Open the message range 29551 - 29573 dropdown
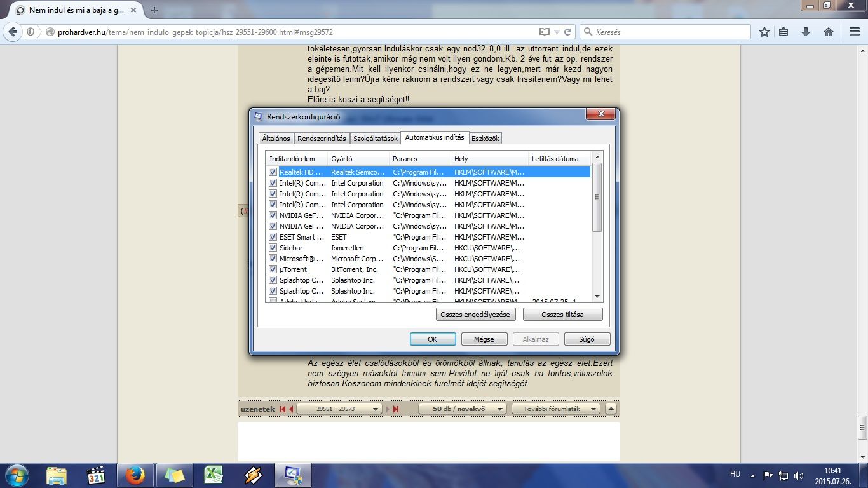The height and width of the screenshot is (488, 868). tap(339, 409)
